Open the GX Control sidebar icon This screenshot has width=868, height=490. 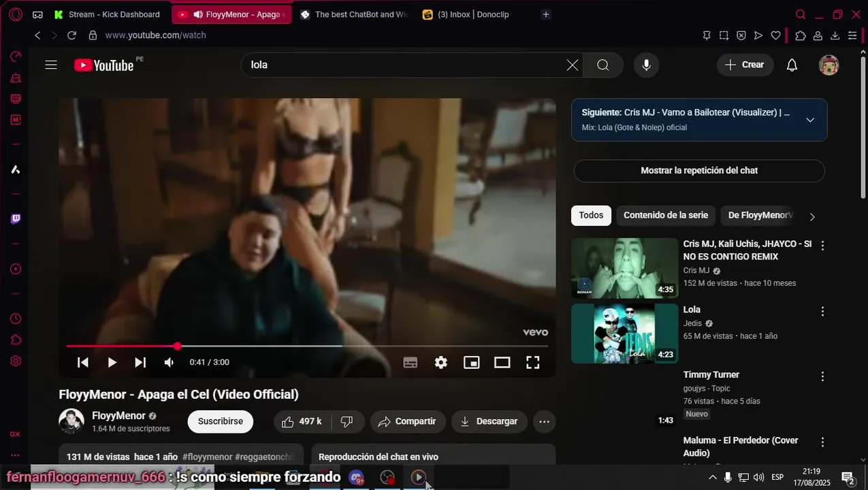(15, 56)
